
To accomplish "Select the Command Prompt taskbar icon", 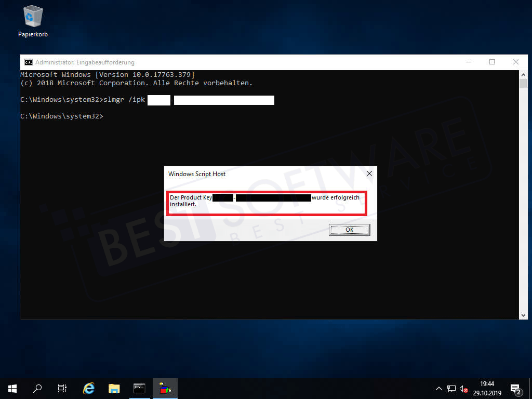I will (139, 388).
